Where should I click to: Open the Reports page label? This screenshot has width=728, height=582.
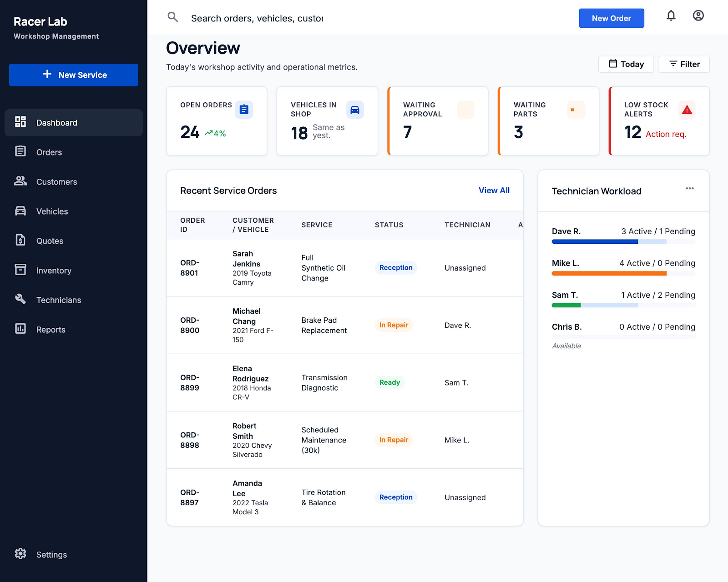click(51, 330)
